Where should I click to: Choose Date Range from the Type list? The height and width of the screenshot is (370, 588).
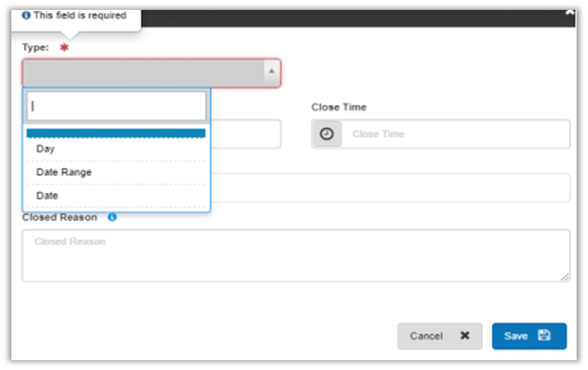64,172
